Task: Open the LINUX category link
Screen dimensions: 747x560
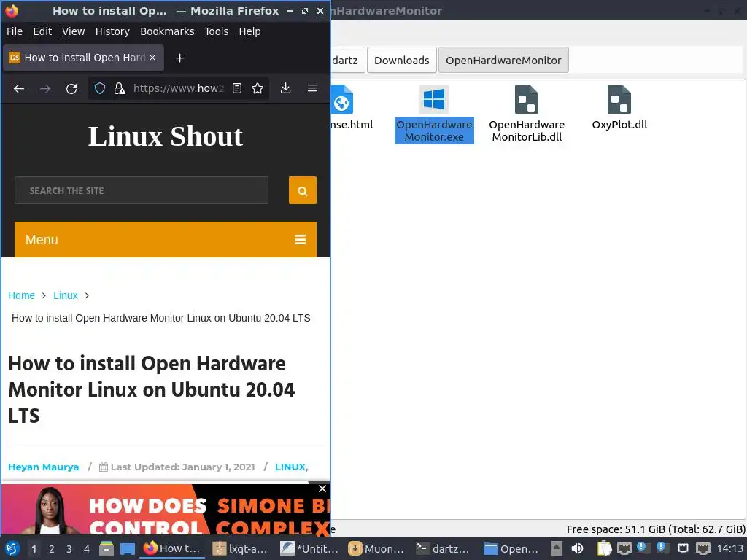Action: pyautogui.click(x=290, y=467)
